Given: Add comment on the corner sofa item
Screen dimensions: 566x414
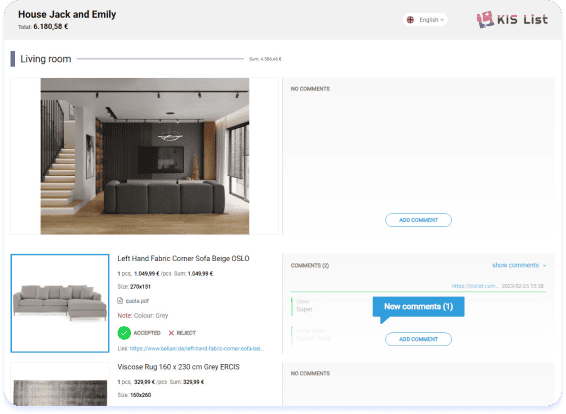Looking at the screenshot, I should tap(418, 339).
